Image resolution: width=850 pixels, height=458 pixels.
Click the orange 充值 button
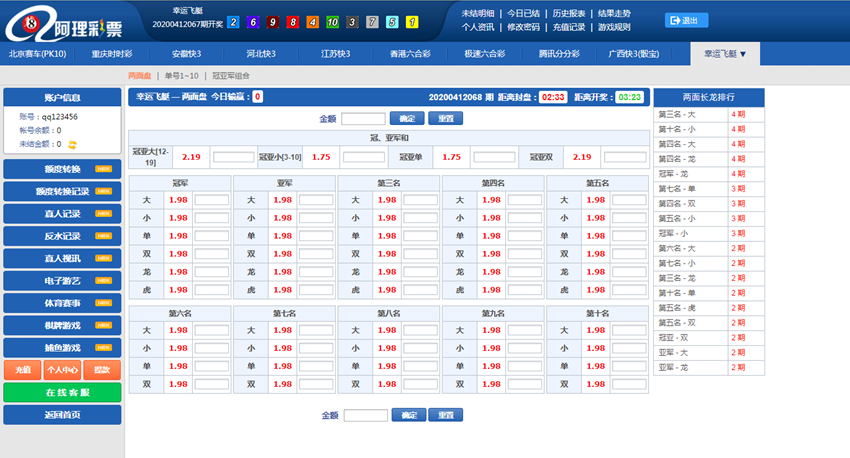pyautogui.click(x=22, y=370)
